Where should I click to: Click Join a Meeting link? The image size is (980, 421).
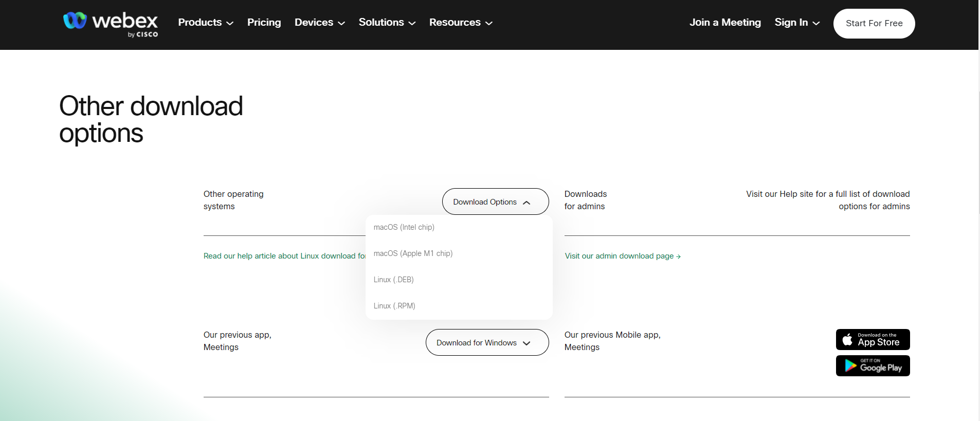725,23
